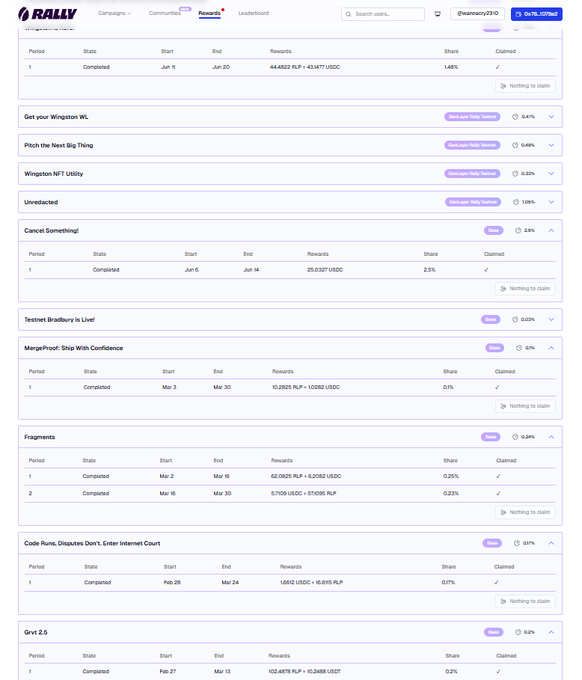Open the Campaigns menu

(114, 13)
